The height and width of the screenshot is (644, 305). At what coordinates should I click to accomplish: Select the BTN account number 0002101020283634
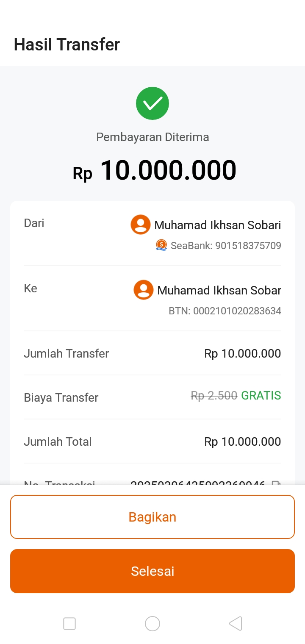pos(237,311)
